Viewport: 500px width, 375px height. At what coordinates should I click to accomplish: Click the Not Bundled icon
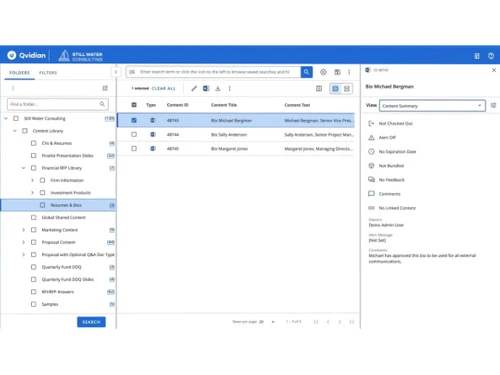(x=371, y=166)
